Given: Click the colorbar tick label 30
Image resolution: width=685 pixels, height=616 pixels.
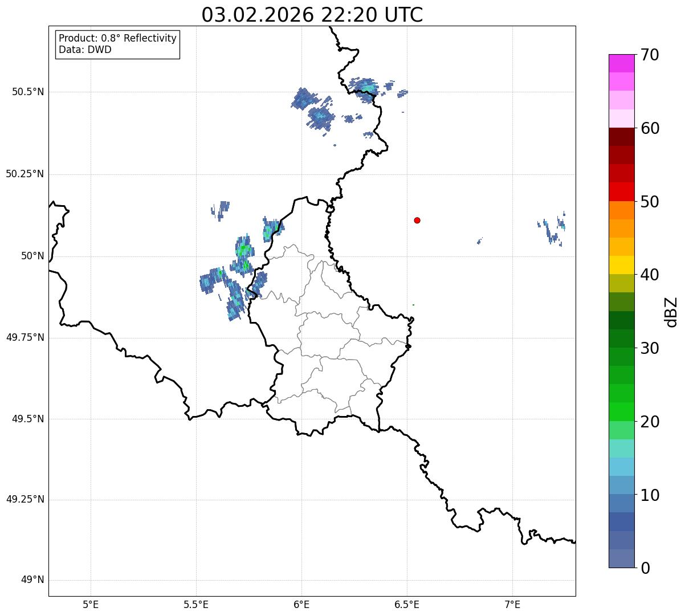Looking at the screenshot, I should click(650, 348).
